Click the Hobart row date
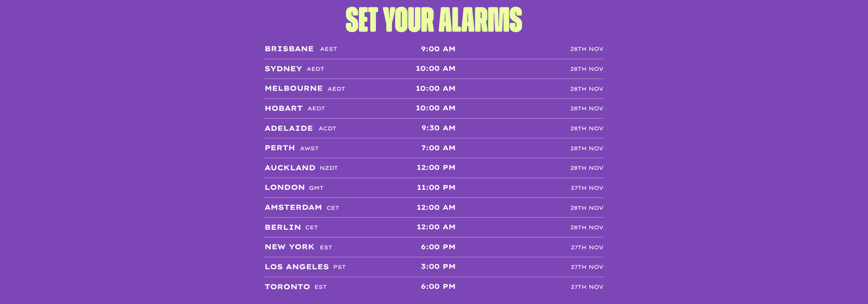This screenshot has width=868, height=304. click(586, 109)
